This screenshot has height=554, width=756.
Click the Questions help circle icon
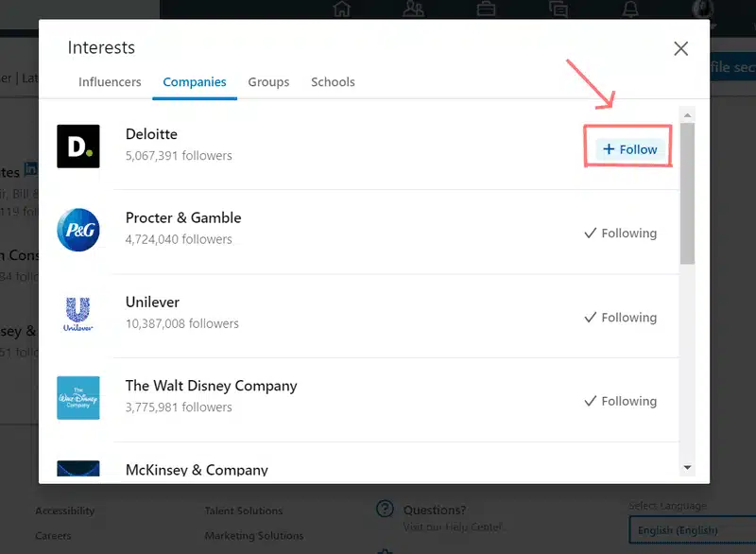[x=385, y=509]
